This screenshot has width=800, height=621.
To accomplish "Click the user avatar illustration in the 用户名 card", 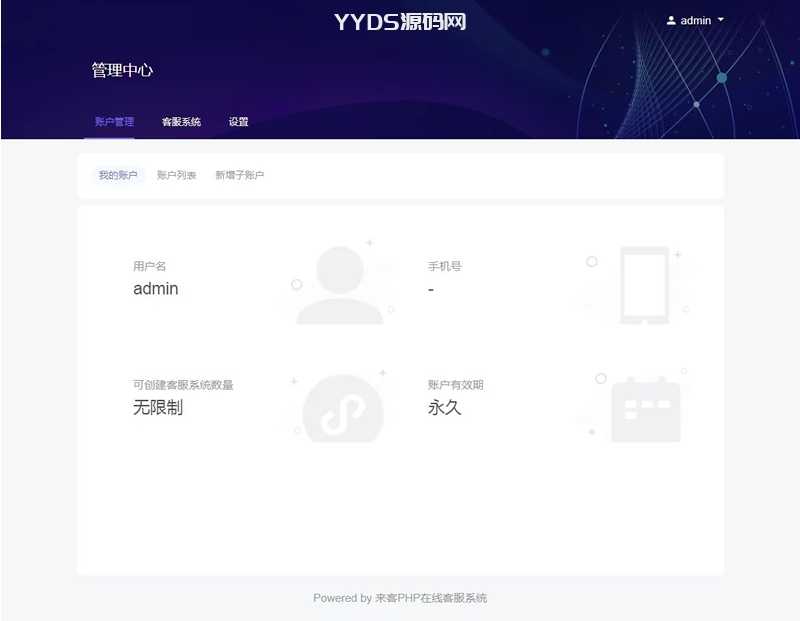I will [x=340, y=285].
